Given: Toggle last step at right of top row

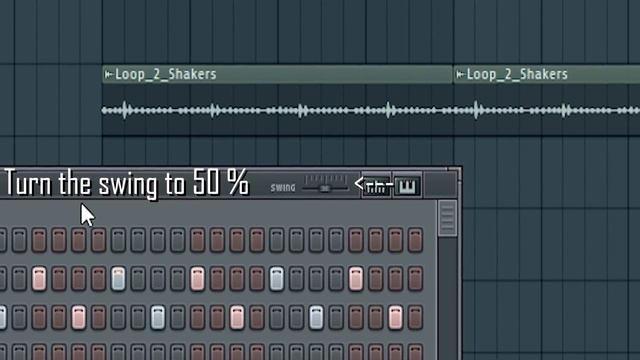Looking at the screenshot, I should (415, 240).
